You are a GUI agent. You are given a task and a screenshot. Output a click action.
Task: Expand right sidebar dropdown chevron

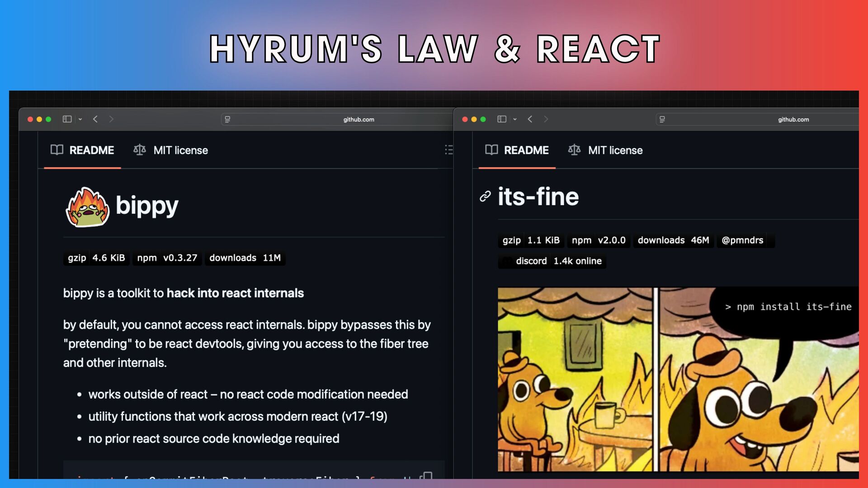coord(515,119)
